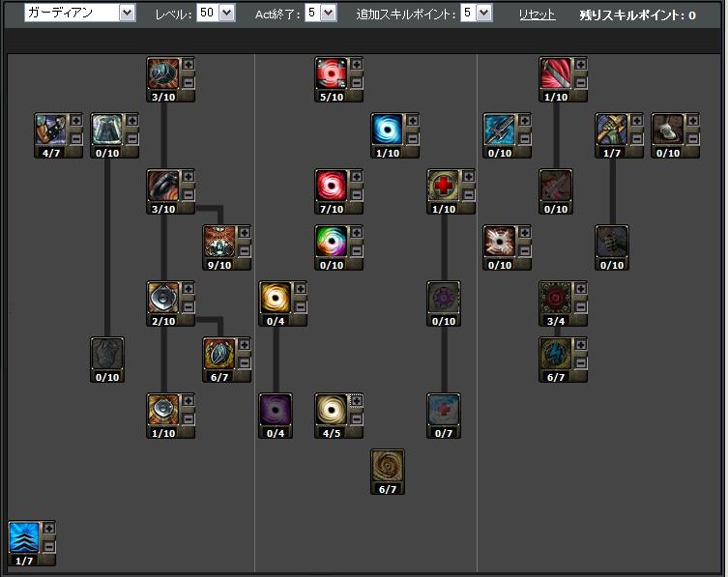Select the beige aura skill icon at 4/5

click(x=332, y=411)
